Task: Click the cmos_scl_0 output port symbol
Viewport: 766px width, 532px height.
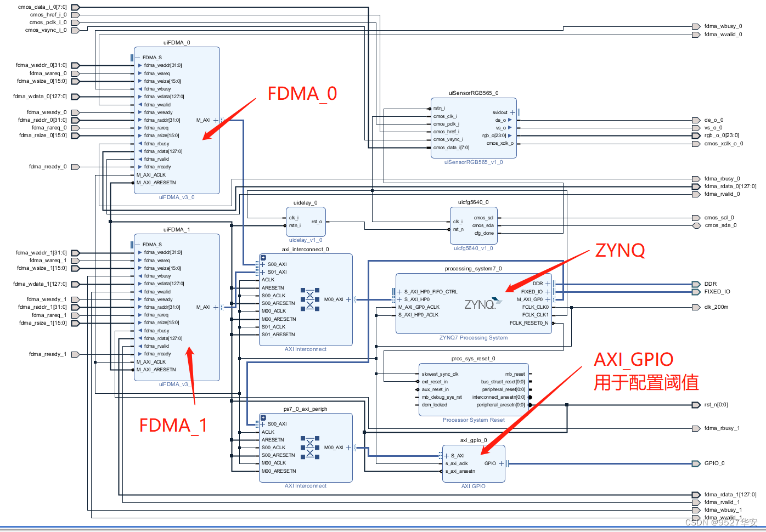Action: [x=696, y=218]
